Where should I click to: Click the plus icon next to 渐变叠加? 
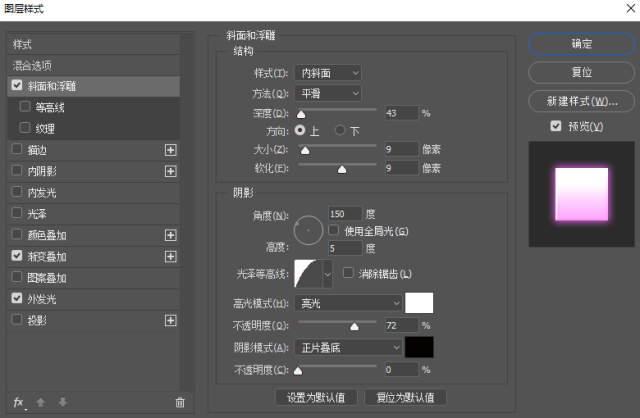pyautogui.click(x=171, y=256)
